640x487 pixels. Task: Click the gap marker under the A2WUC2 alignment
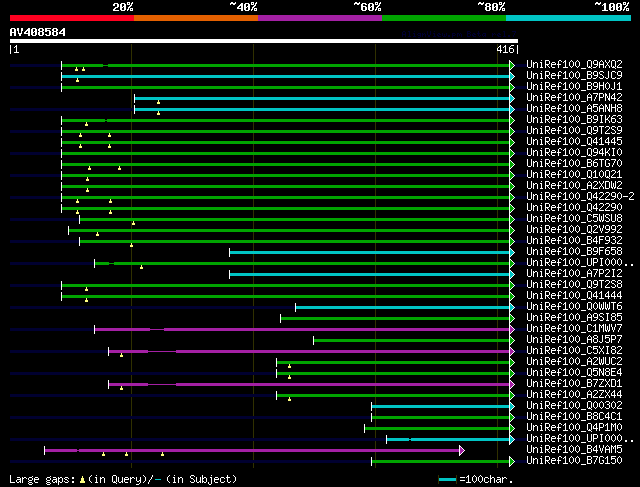(x=289, y=366)
